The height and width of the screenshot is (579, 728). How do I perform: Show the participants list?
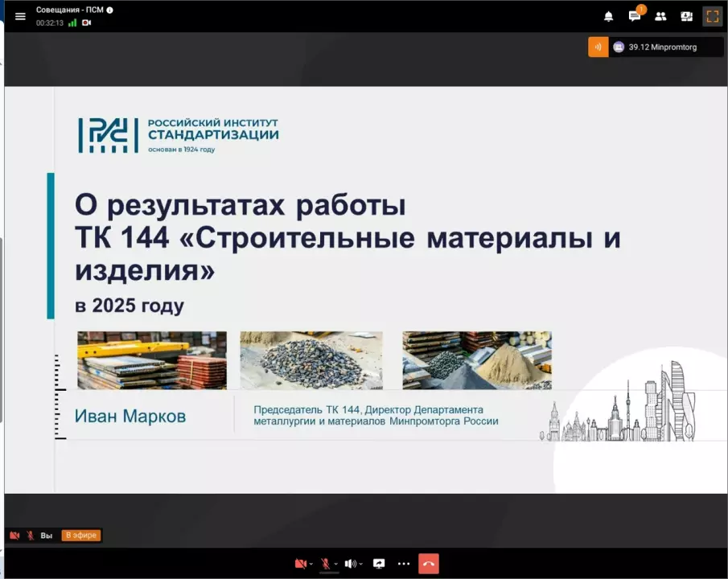click(660, 16)
